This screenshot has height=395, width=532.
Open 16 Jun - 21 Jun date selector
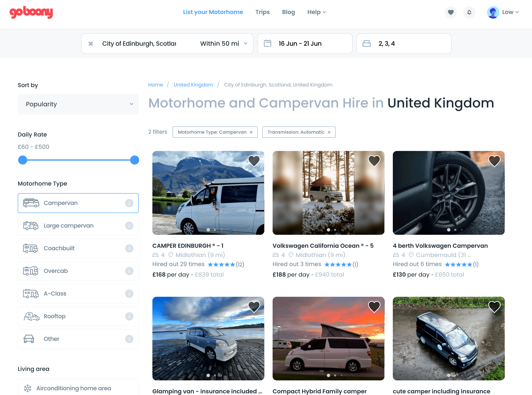[305, 43]
